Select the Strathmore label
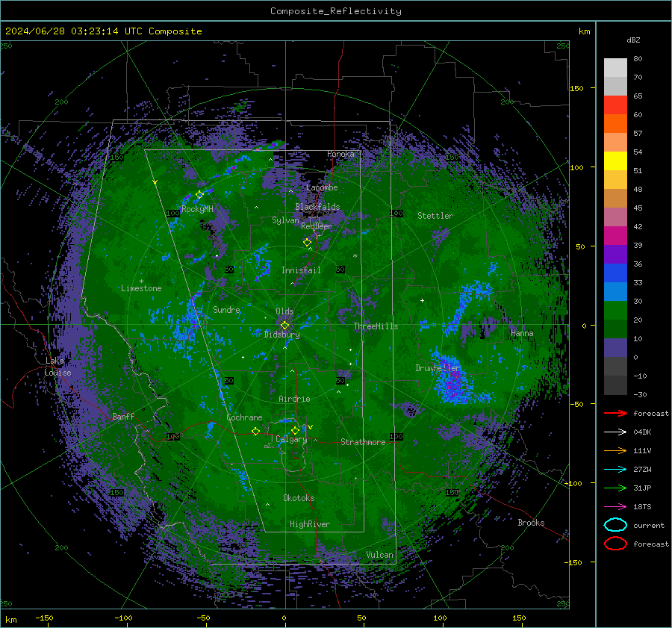Image resolution: width=672 pixels, height=628 pixels. click(363, 442)
